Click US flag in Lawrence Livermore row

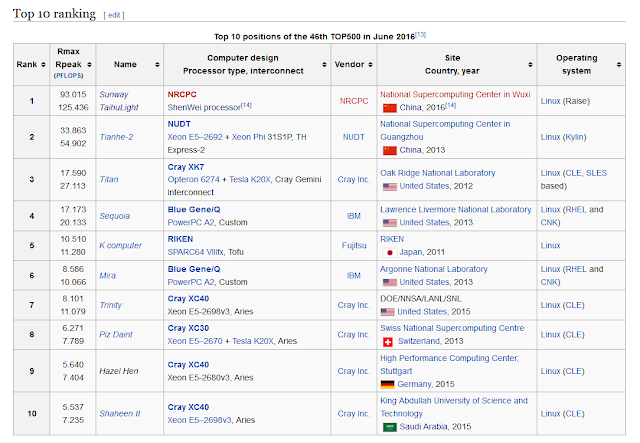390,223
